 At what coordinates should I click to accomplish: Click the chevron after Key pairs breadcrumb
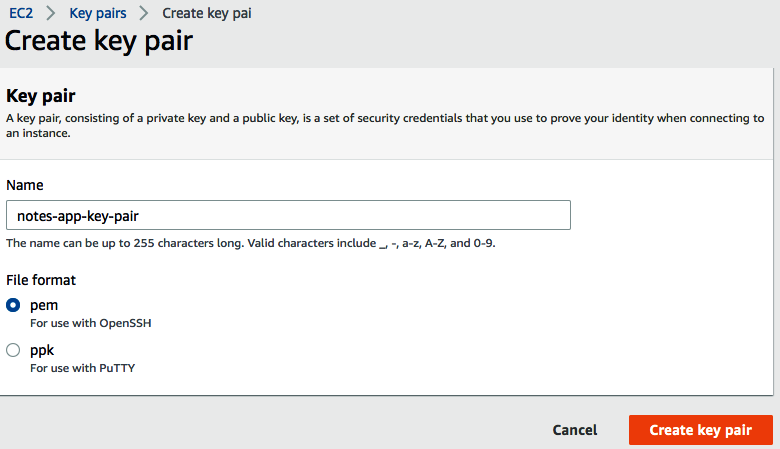coord(144,14)
